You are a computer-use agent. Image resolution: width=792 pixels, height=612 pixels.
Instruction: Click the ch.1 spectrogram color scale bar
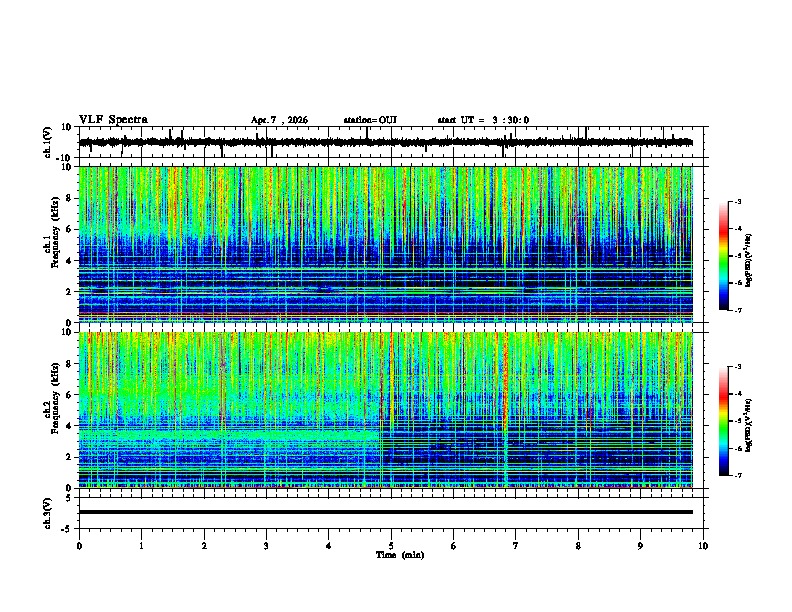(724, 256)
